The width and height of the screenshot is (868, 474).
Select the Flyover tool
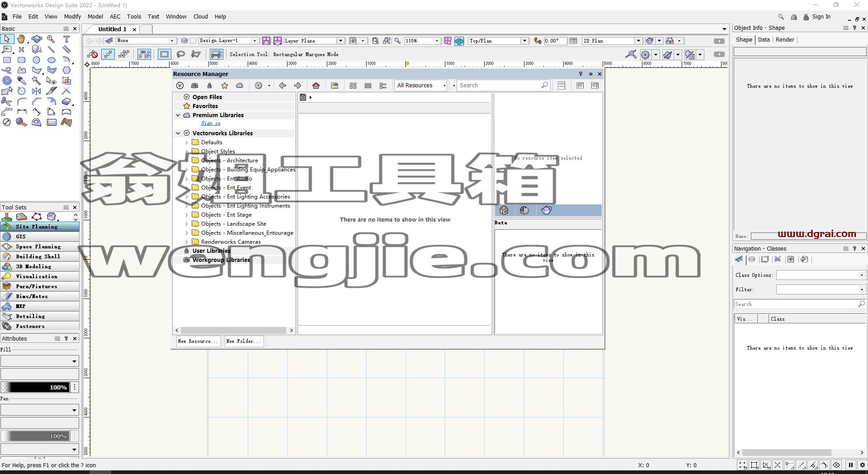(x=37, y=39)
